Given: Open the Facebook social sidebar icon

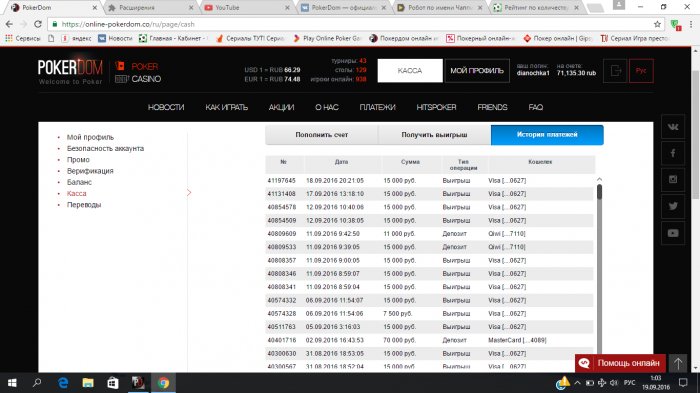Looking at the screenshot, I should pos(673,153).
